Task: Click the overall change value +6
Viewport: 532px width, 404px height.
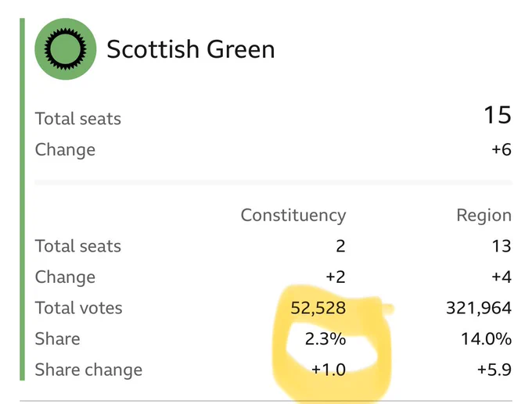Action: coord(501,149)
